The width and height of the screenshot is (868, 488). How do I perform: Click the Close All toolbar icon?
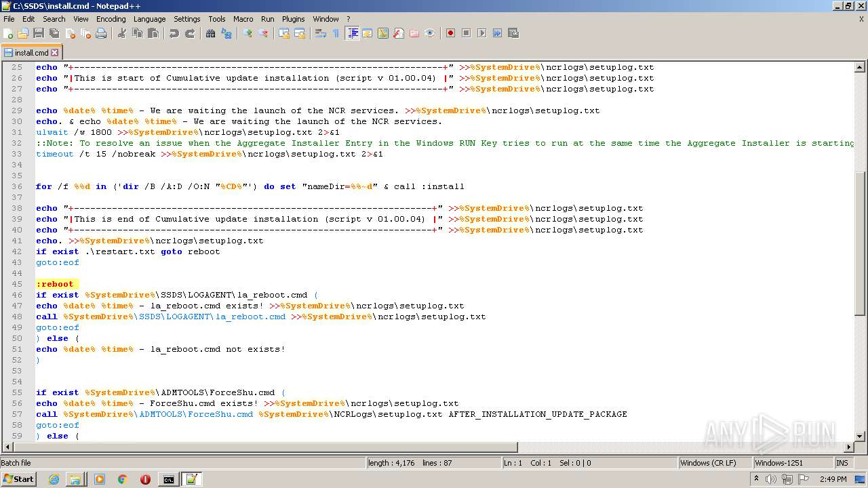(x=85, y=33)
